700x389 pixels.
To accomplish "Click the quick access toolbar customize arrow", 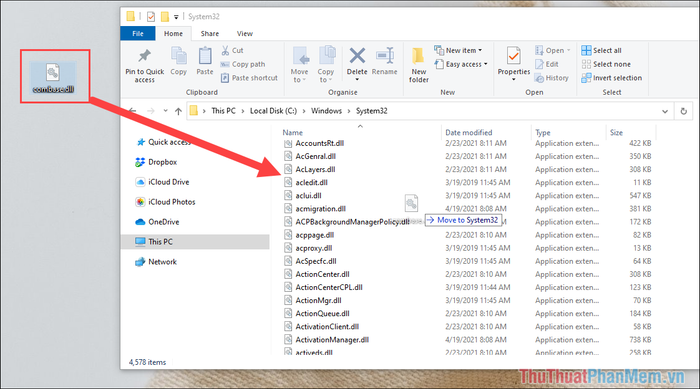I will (x=176, y=17).
